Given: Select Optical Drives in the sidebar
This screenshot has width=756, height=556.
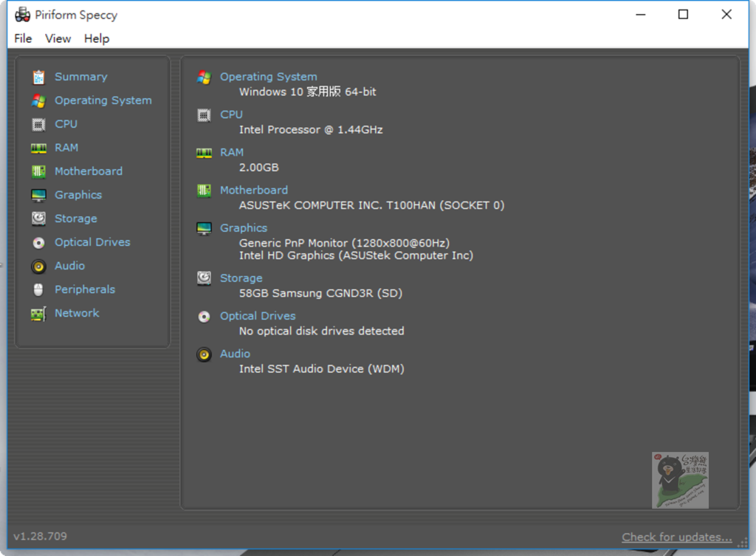Looking at the screenshot, I should click(x=92, y=242).
